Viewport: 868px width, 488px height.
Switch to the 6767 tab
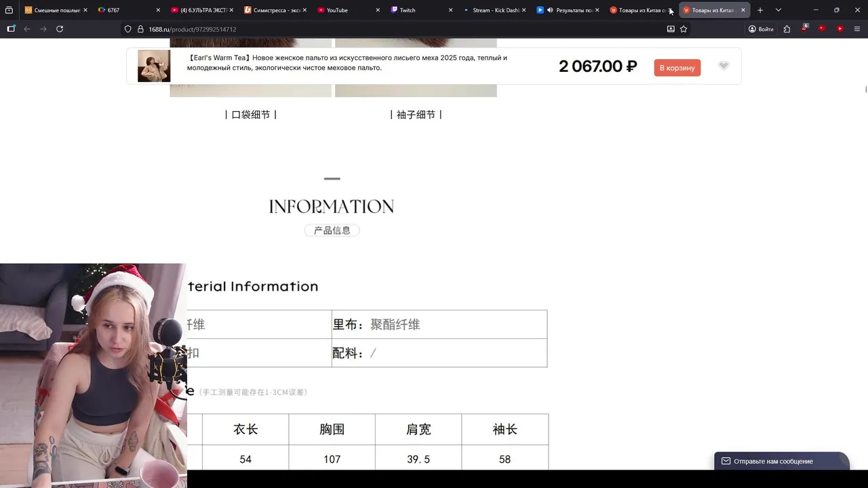[x=129, y=10]
